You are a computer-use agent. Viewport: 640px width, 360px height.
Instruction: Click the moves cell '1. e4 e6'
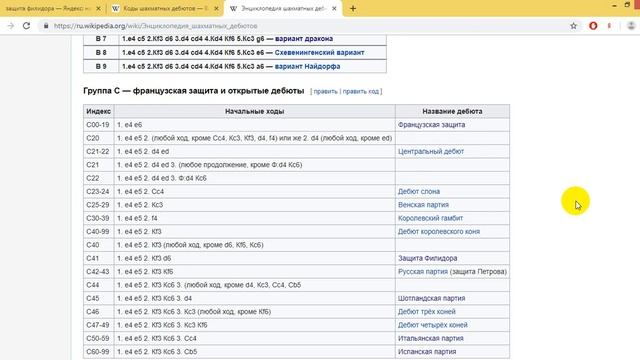254,125
